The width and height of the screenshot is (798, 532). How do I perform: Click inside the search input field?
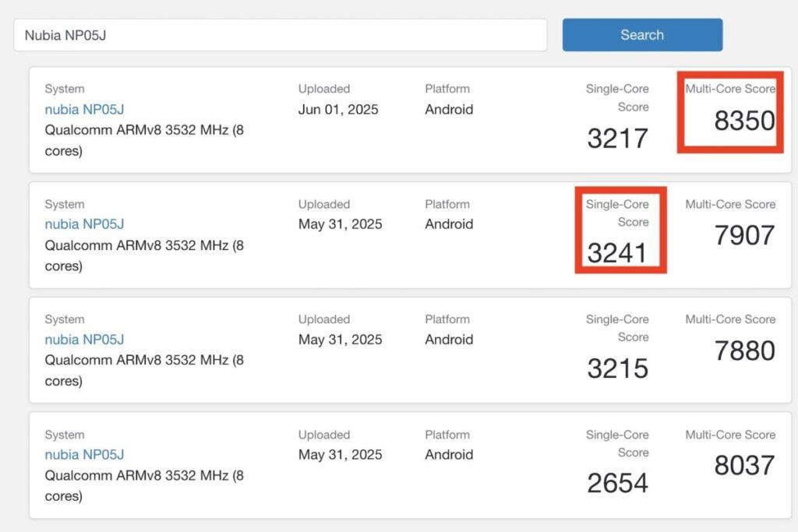281,34
